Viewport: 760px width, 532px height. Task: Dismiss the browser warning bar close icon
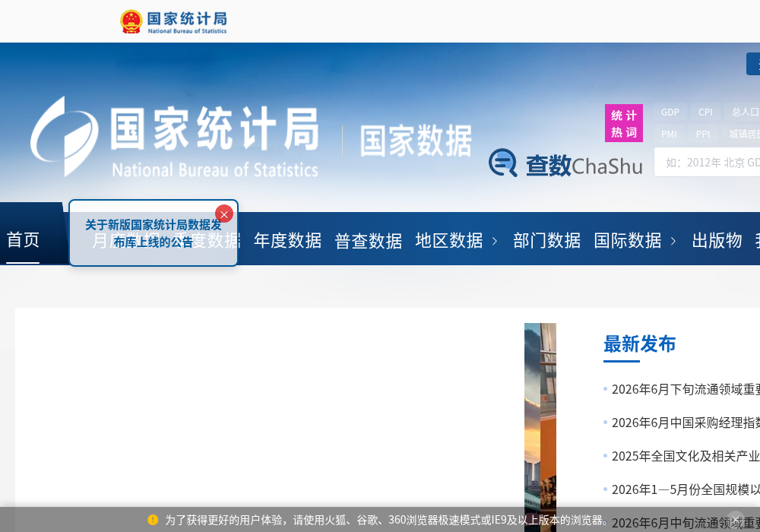[736, 519]
